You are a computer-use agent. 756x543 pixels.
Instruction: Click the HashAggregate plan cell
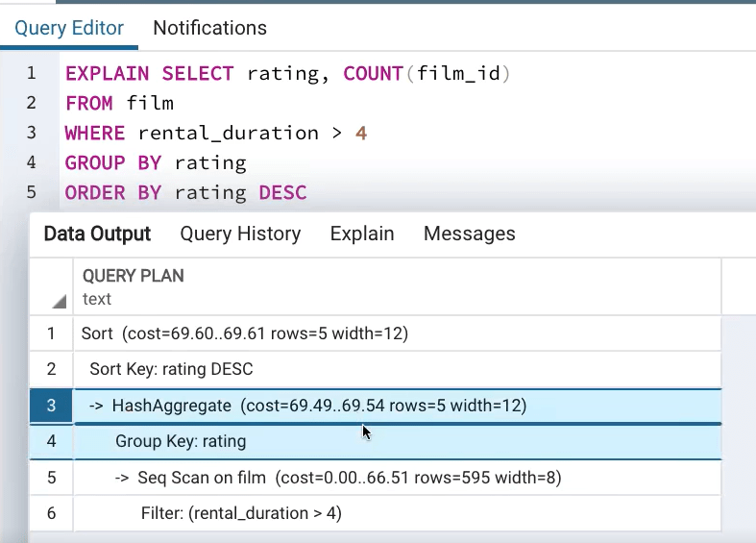pos(398,405)
